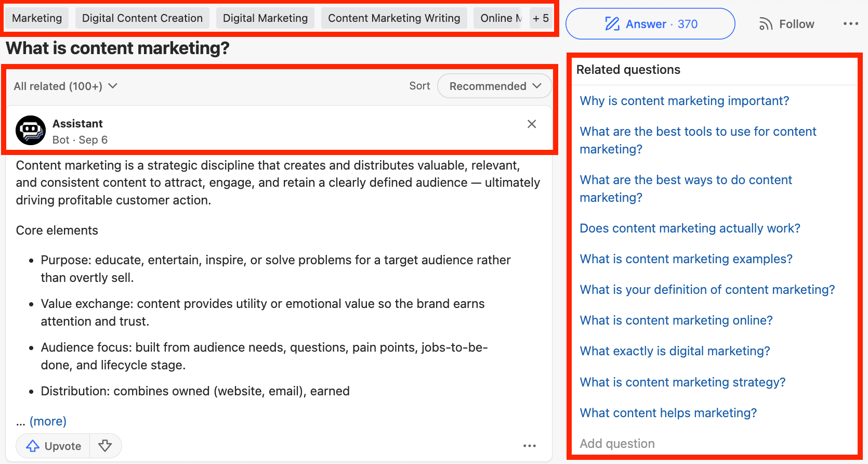Select the Digital Content Creation topic tag
The image size is (868, 464).
(x=142, y=18)
